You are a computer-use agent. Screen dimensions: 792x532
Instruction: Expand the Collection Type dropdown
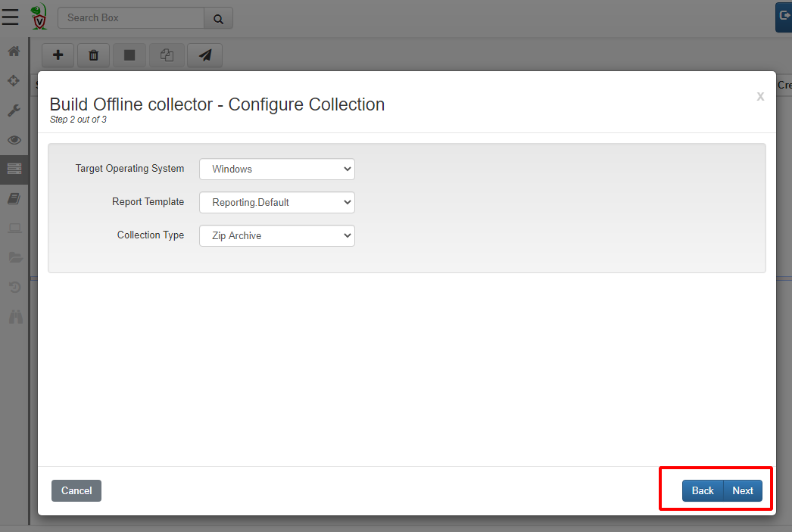coord(277,236)
